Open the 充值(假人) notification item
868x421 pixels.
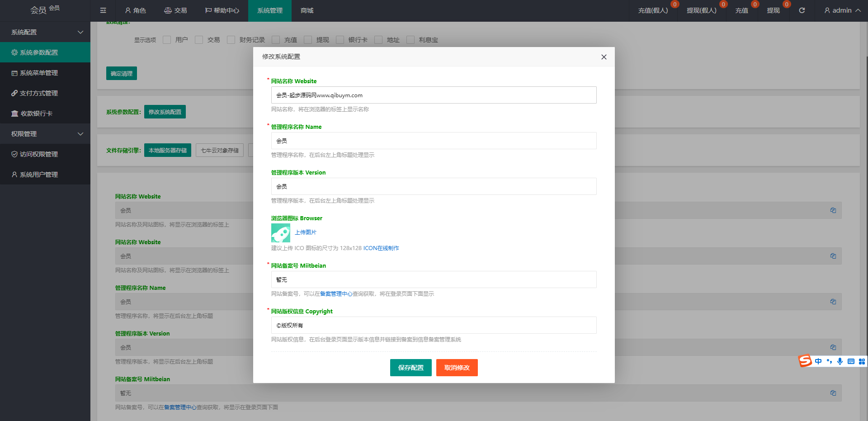tap(653, 10)
